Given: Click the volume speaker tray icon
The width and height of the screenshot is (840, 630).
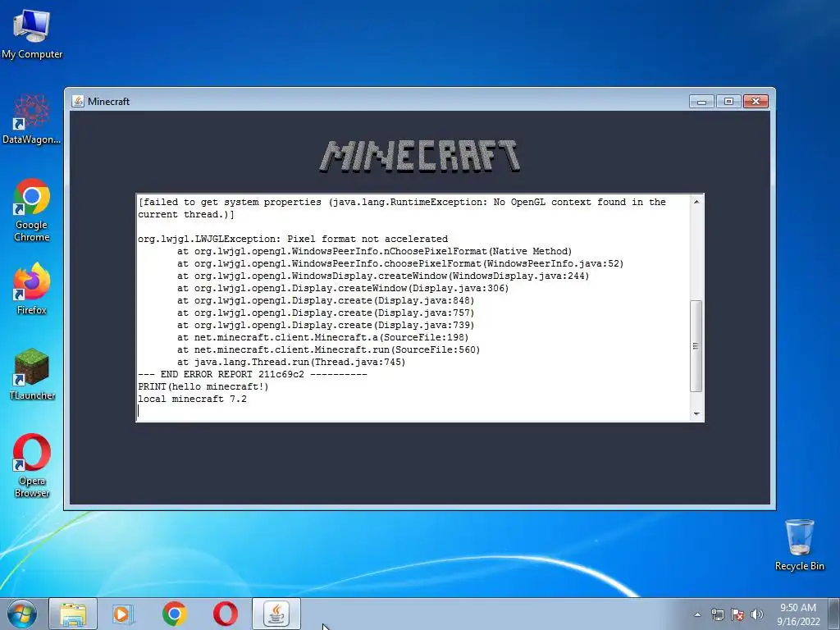Looking at the screenshot, I should tap(757, 614).
